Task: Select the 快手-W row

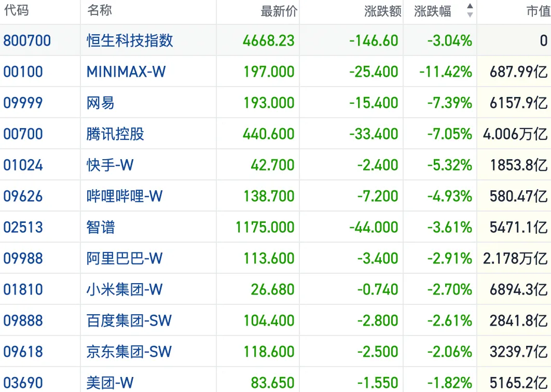Action: coord(275,165)
